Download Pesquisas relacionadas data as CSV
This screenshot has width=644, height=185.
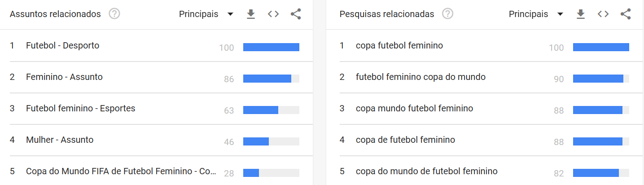coord(581,14)
